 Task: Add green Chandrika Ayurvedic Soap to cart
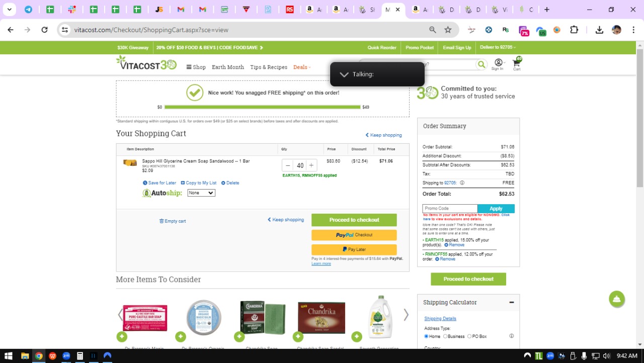(239, 337)
